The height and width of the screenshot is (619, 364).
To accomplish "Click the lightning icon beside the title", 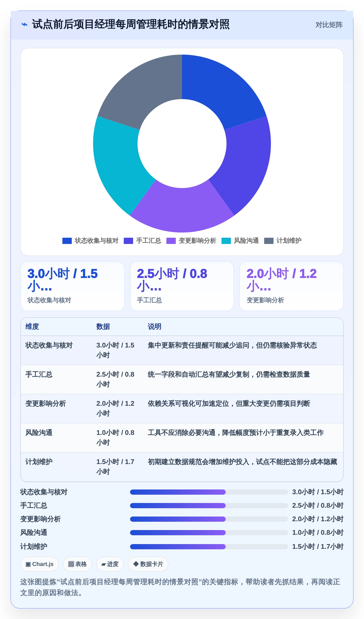I will [24, 24].
